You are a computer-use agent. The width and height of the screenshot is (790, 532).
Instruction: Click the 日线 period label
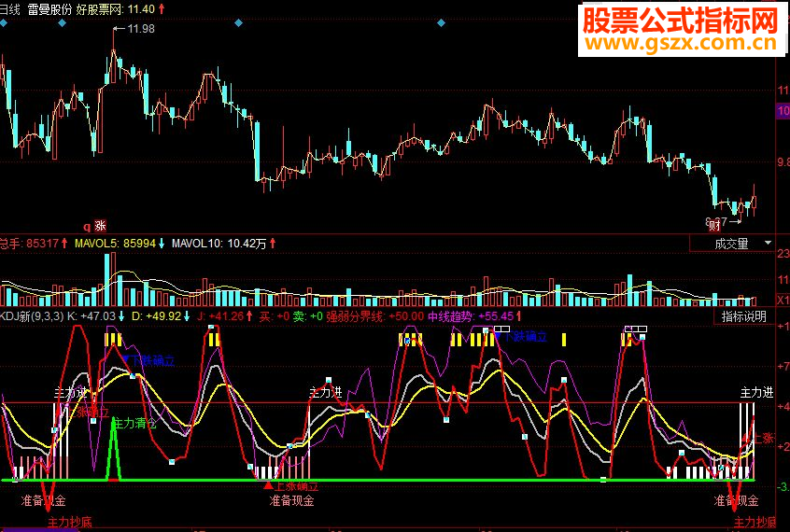coord(9,9)
